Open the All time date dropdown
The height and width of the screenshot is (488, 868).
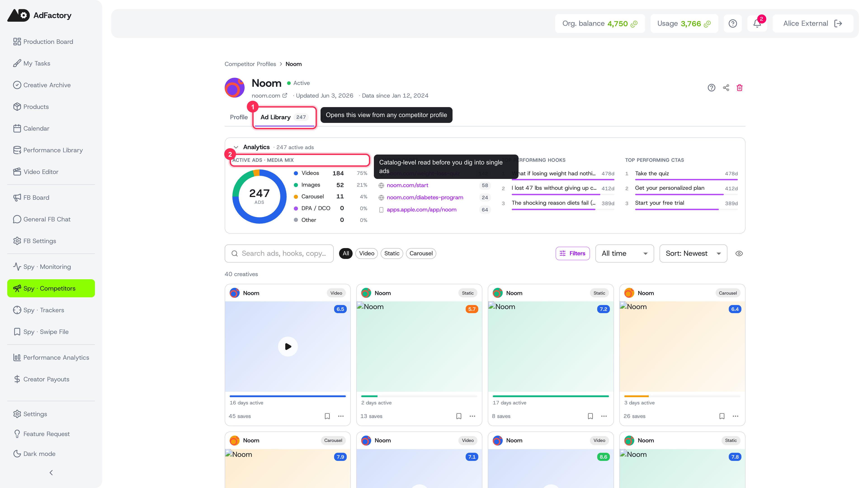click(x=624, y=253)
